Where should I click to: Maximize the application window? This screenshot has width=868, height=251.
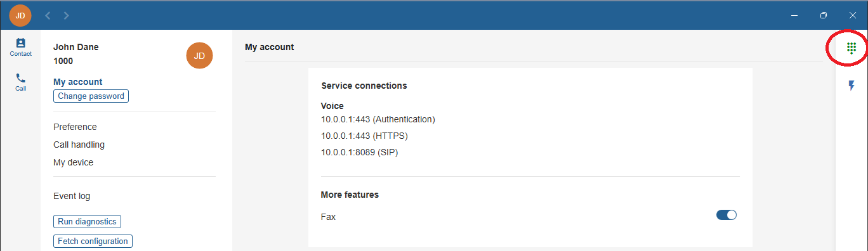click(823, 15)
